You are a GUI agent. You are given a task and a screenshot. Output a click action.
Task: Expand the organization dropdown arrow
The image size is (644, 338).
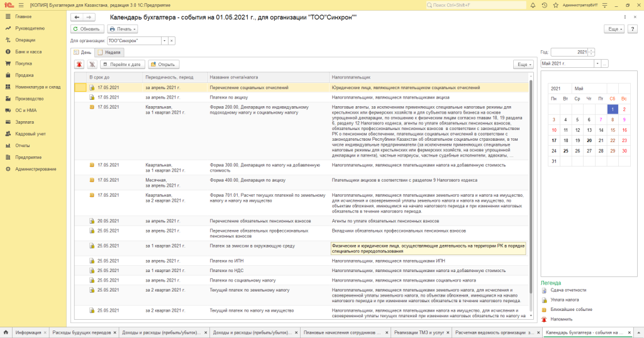pyautogui.click(x=165, y=40)
